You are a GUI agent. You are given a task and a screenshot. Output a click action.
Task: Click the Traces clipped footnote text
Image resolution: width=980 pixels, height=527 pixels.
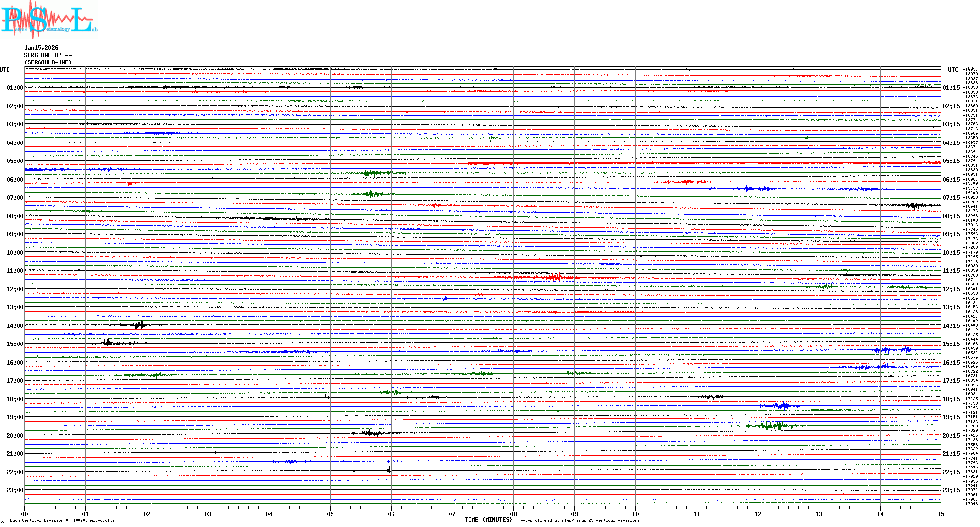[578, 520]
